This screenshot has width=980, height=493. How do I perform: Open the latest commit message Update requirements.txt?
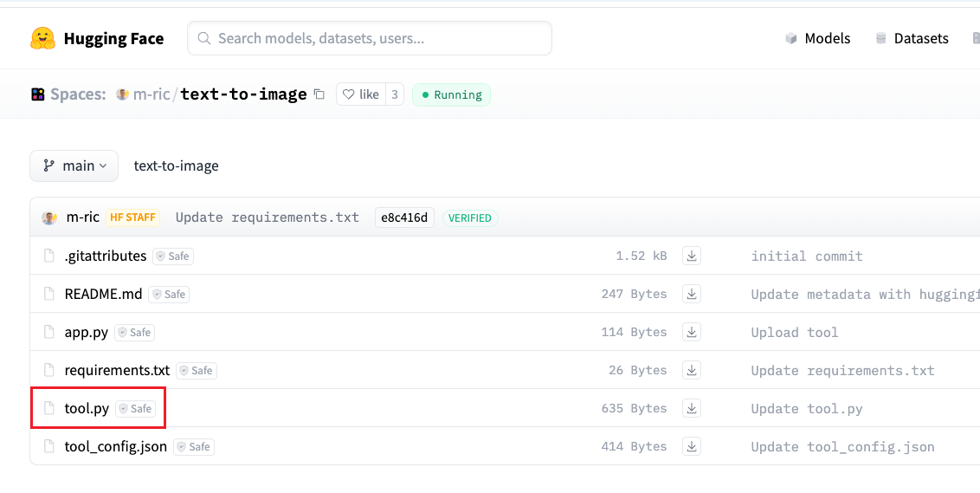click(x=268, y=217)
